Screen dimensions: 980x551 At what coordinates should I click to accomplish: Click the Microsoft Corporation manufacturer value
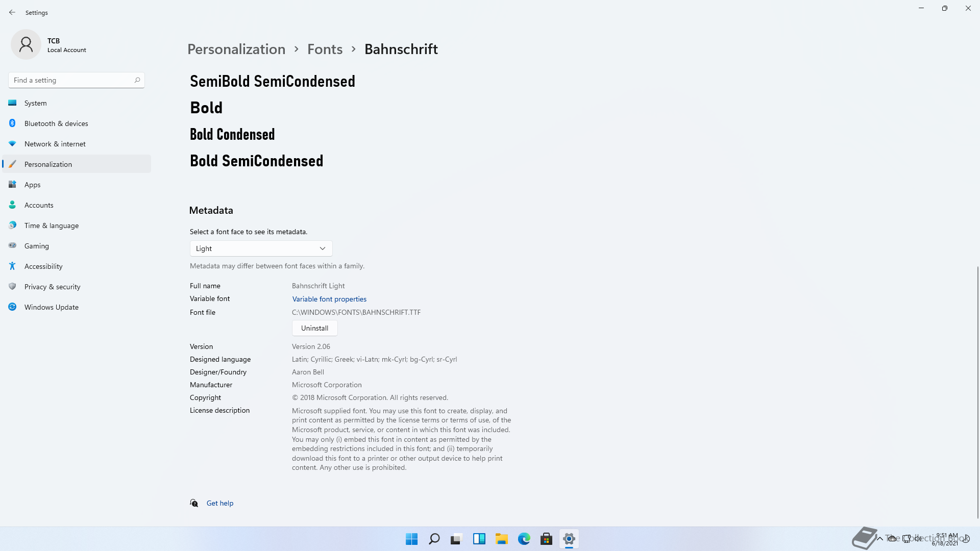pos(327,385)
